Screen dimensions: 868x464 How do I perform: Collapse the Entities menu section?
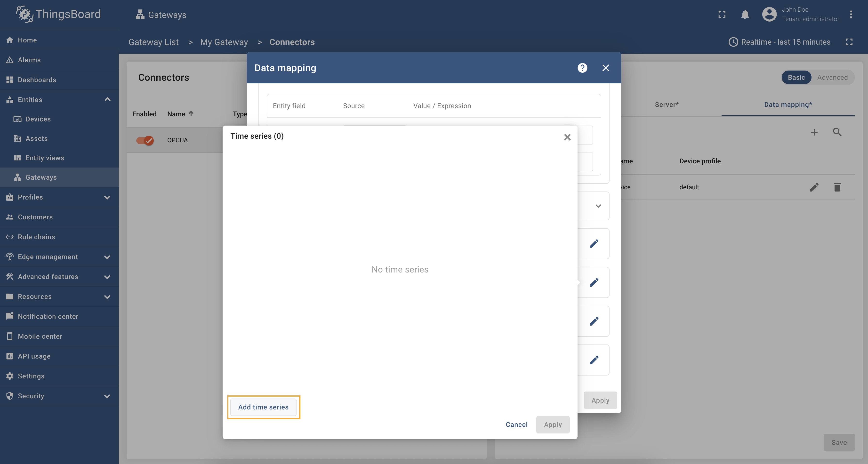[107, 99]
